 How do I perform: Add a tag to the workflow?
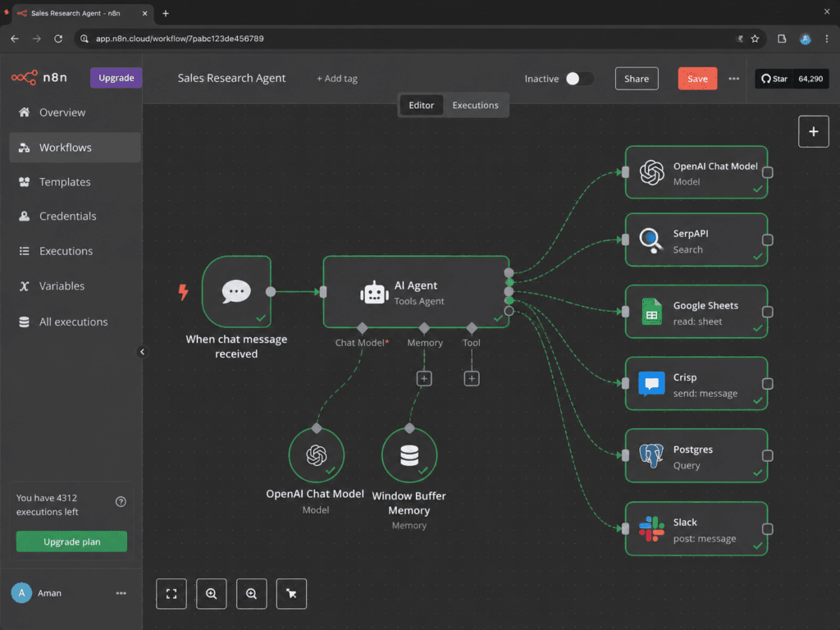coord(337,79)
